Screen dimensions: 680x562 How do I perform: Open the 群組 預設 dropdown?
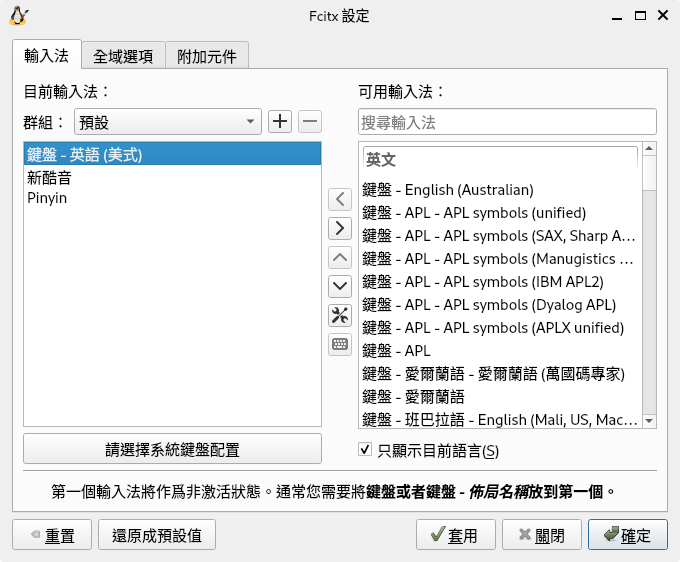point(168,121)
